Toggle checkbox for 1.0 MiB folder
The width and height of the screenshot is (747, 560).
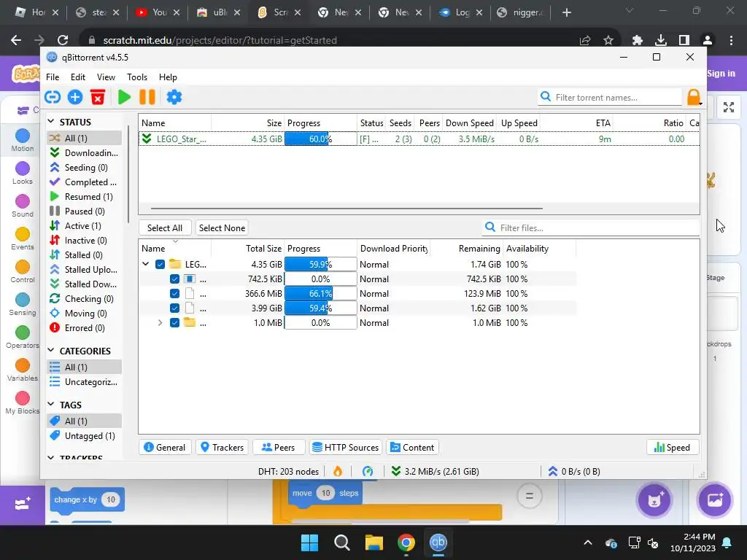pos(174,323)
